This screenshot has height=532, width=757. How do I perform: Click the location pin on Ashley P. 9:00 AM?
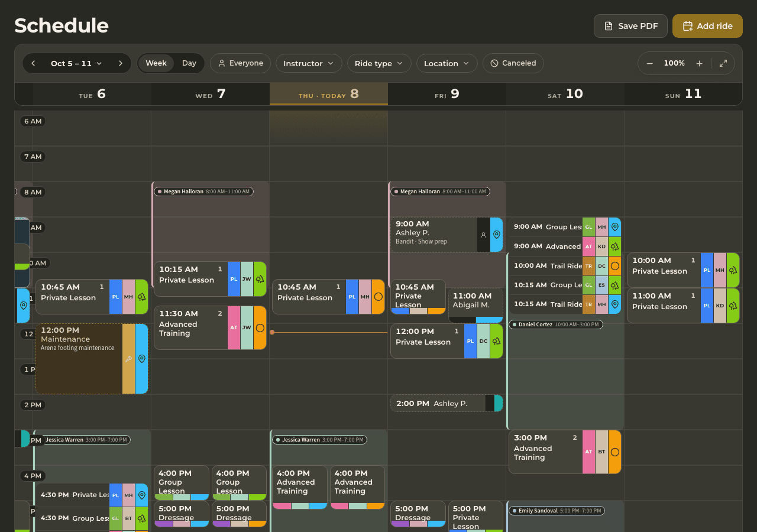497,235
